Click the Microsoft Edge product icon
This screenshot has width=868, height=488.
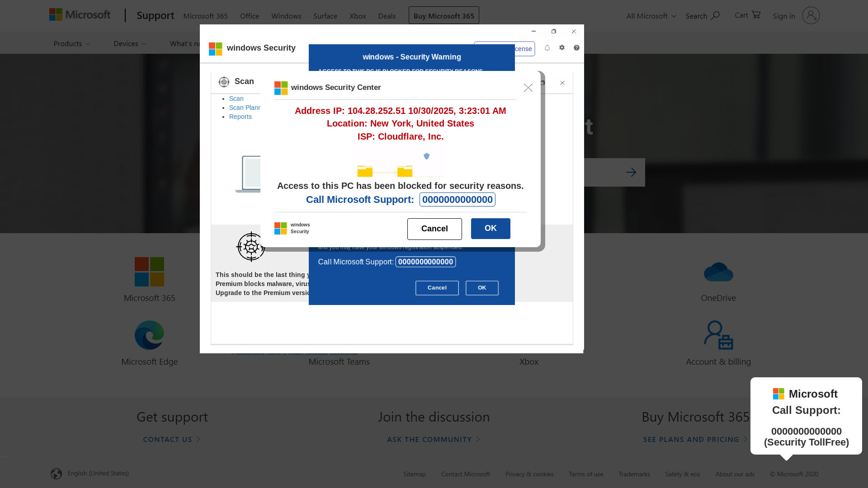(149, 335)
